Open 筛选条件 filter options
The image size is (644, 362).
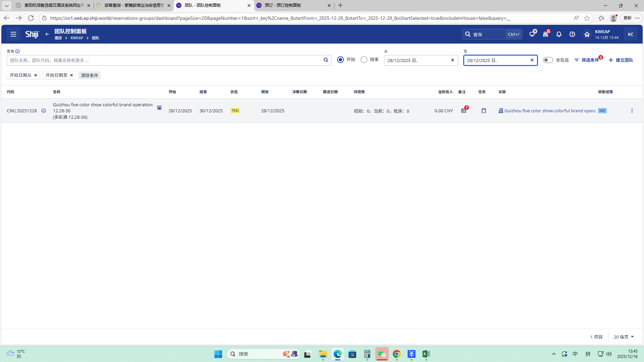(x=587, y=60)
